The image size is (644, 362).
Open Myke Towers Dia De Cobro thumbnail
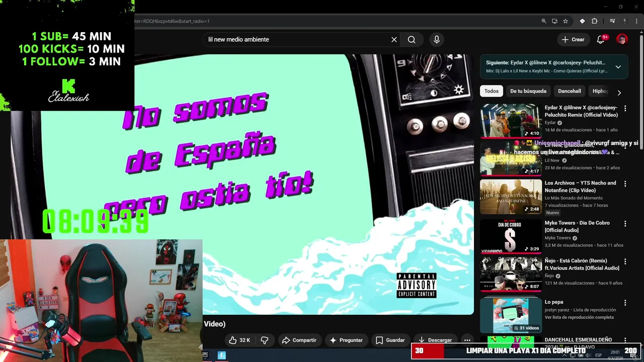click(x=511, y=236)
